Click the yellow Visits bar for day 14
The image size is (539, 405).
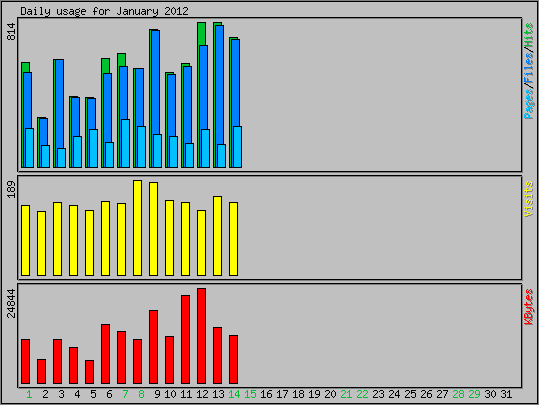tap(233, 239)
